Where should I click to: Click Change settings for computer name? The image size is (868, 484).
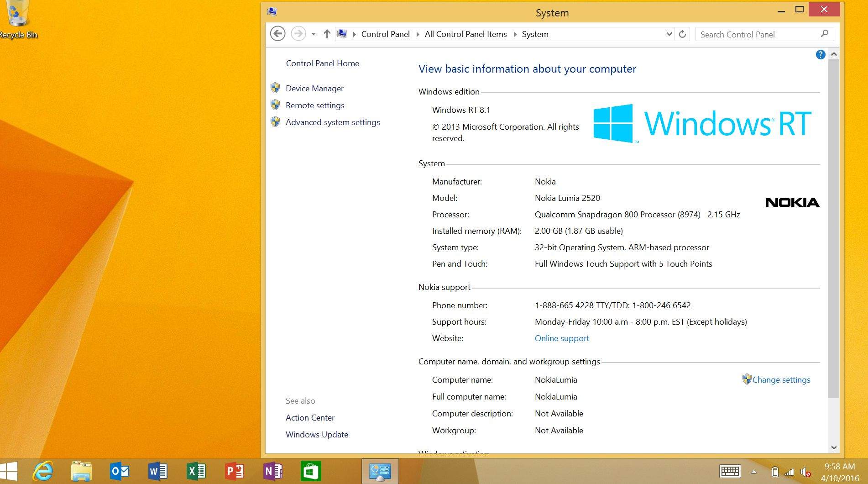click(x=781, y=380)
